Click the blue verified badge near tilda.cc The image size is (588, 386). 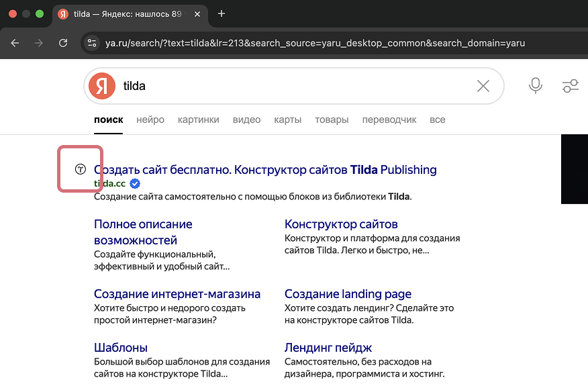135,183
